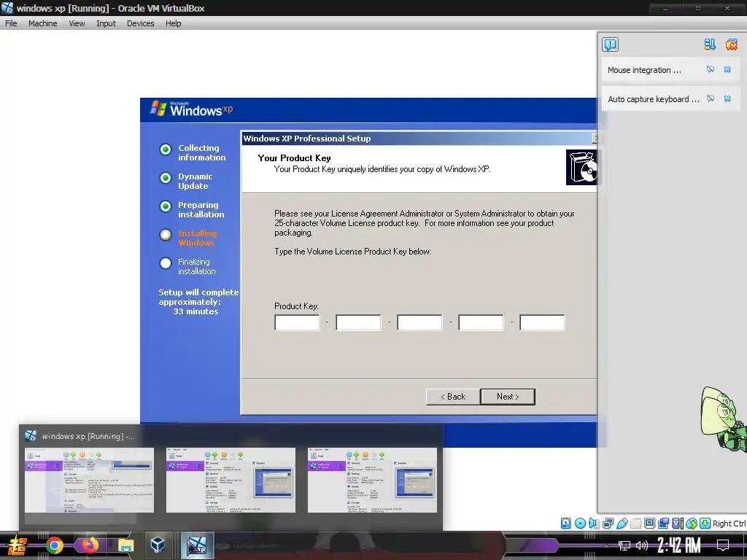Click the second Product Key field
Image resolution: width=747 pixels, height=560 pixels.
(x=358, y=322)
